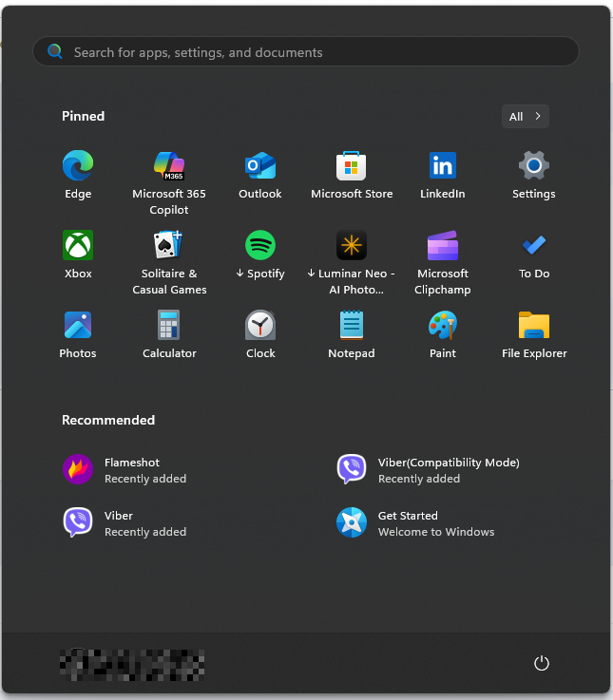Screen dimensions: 613x700
Task: Click the search magnifier icon
Action: tap(55, 52)
